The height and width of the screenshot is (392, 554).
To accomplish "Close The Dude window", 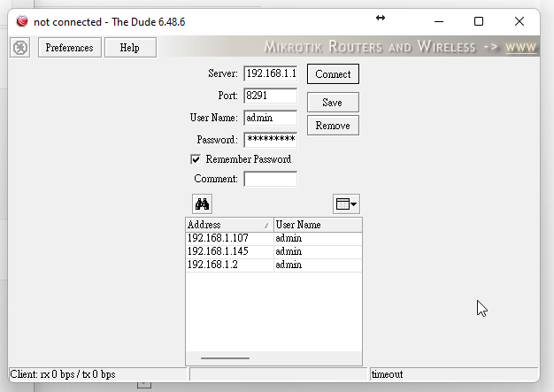I will point(519,21).
